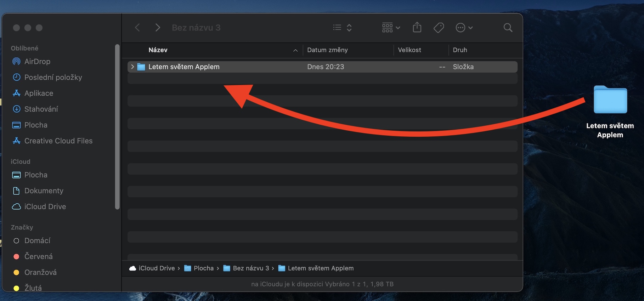Click the Tags toolbar icon

[x=439, y=28]
